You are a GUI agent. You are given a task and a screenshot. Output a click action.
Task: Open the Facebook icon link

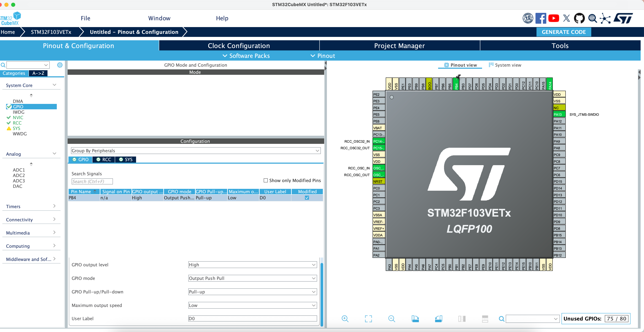pyautogui.click(x=541, y=18)
